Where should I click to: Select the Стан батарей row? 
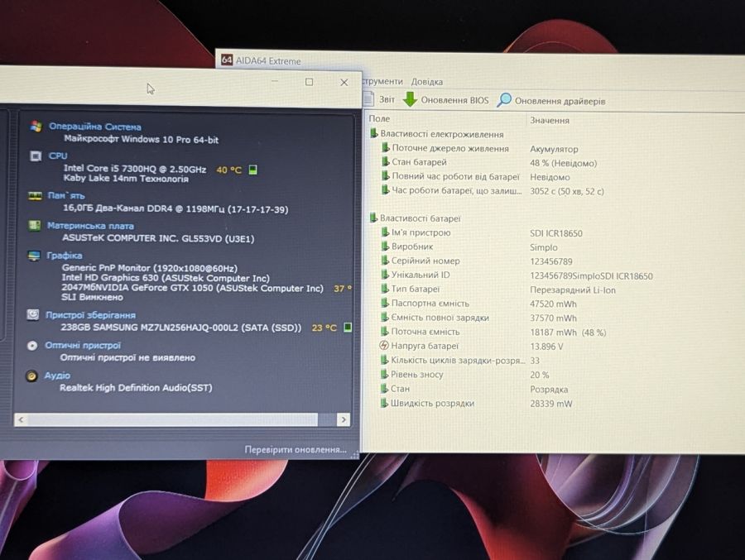pyautogui.click(x=489, y=162)
